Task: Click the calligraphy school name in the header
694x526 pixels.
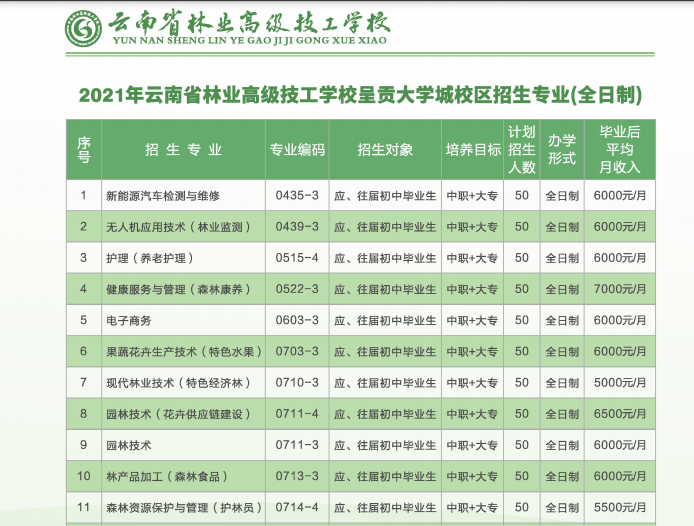Action: (250, 22)
